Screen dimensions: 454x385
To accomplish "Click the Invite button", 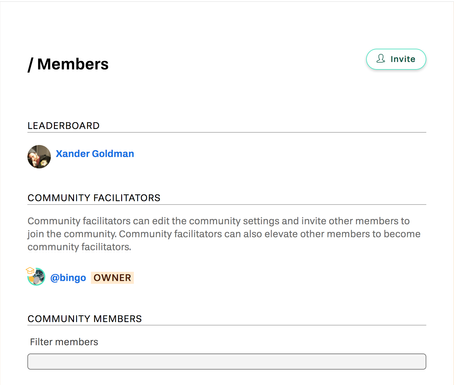I will (396, 59).
